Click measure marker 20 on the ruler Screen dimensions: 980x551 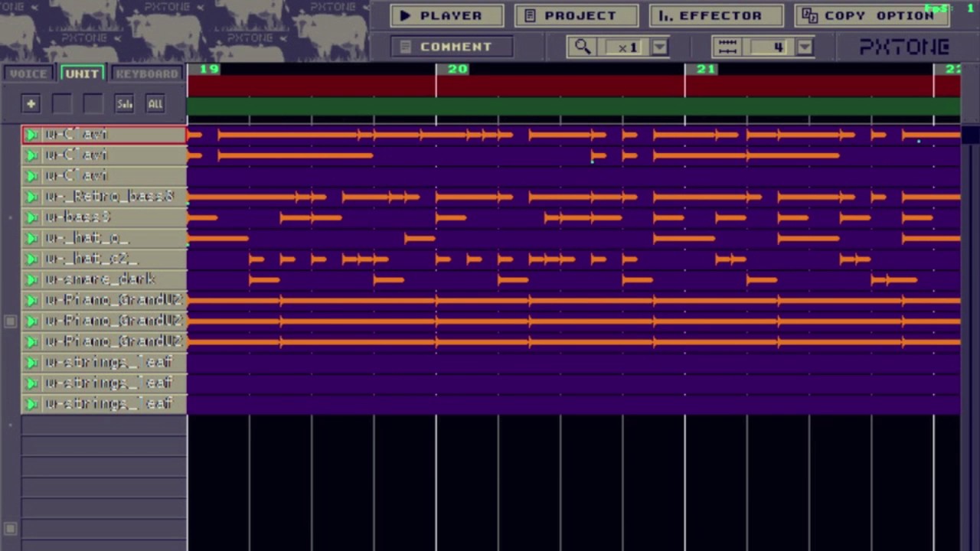[457, 69]
